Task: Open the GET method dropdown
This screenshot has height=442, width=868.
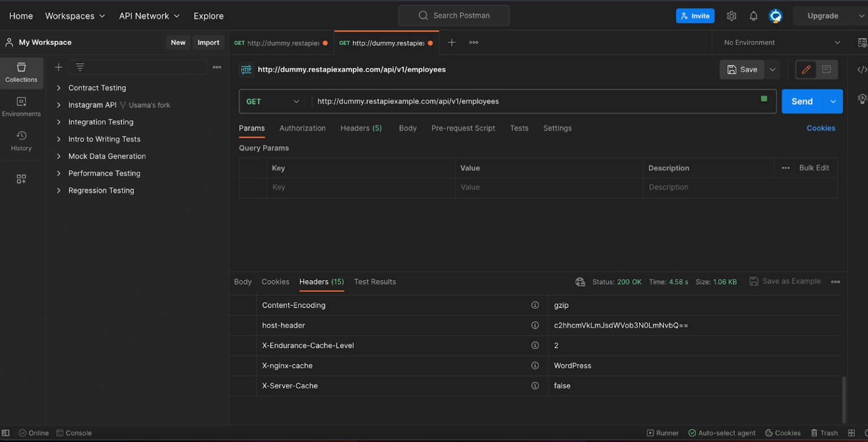Action: [x=273, y=102]
